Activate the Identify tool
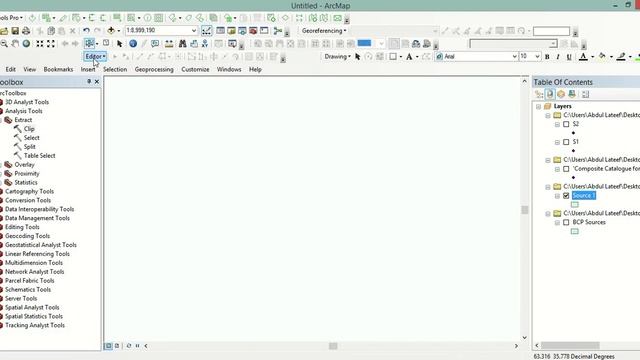The width and height of the screenshot is (640, 360). coord(133,44)
